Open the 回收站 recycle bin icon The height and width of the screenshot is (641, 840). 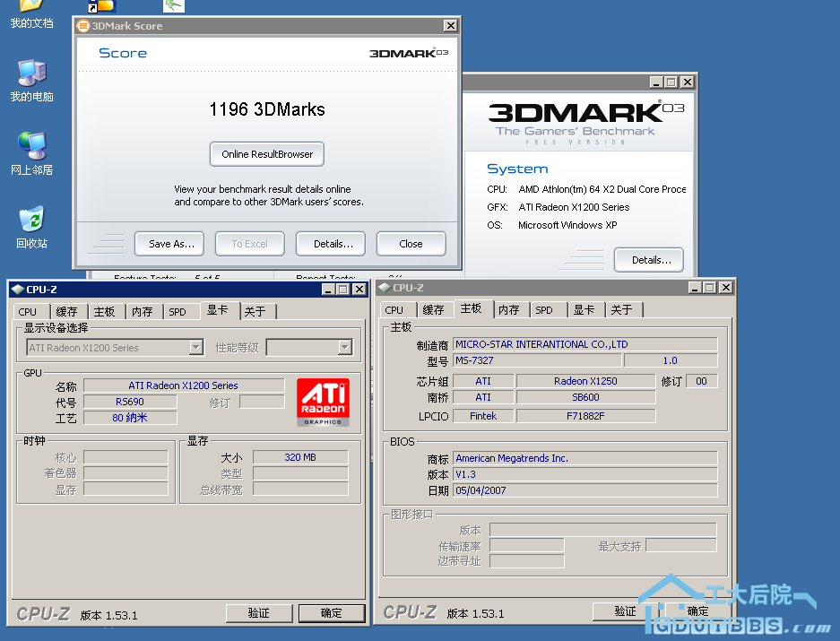click(31, 227)
